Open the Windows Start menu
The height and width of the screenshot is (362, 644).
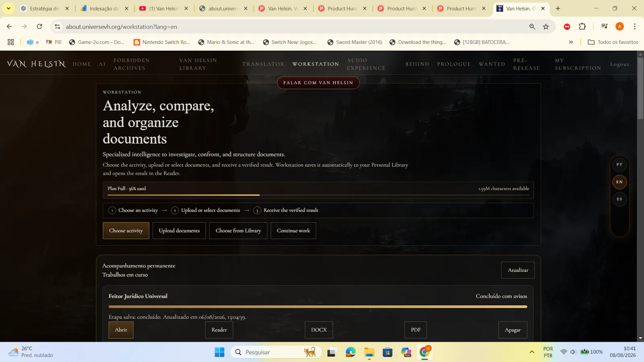[x=219, y=352]
